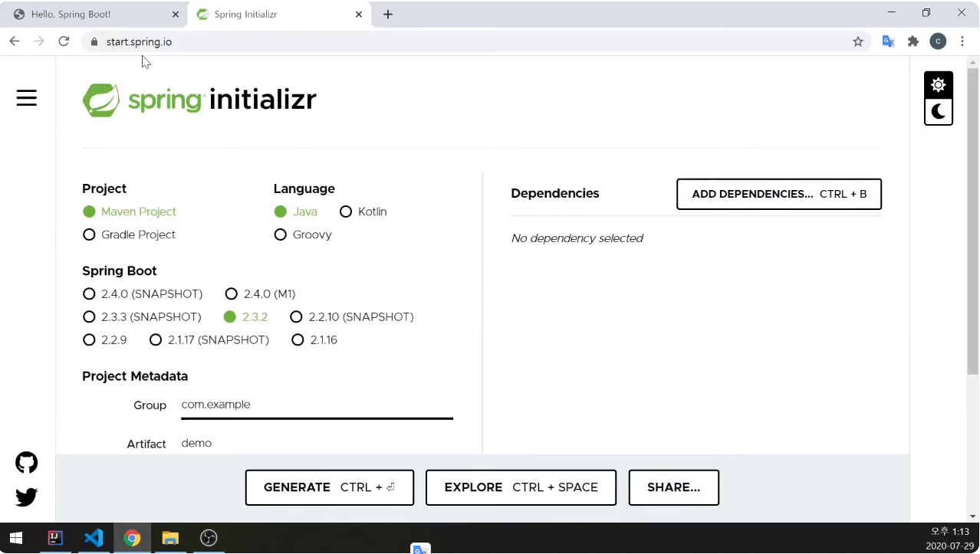980x554 pixels.
Task: Click the SHARE button
Action: (x=674, y=487)
